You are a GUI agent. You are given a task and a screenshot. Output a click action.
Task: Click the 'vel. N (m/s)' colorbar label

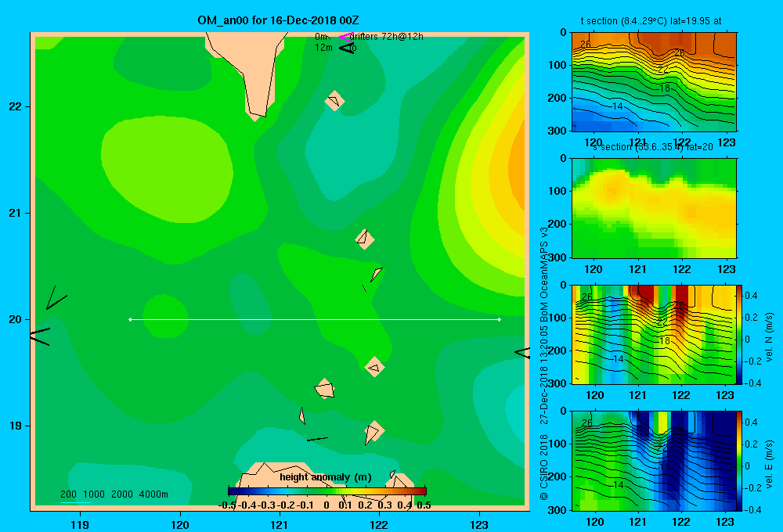[769, 337]
